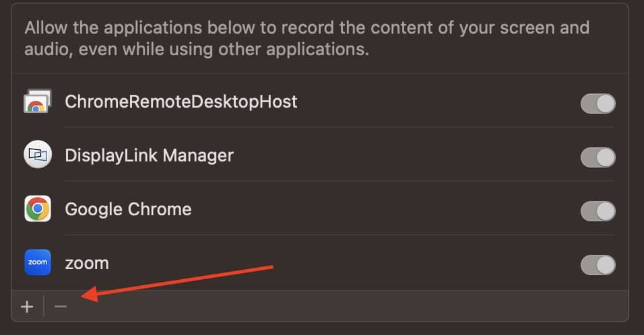This screenshot has height=335, width=644.
Task: Add an application with the plus button
Action: pyautogui.click(x=27, y=307)
